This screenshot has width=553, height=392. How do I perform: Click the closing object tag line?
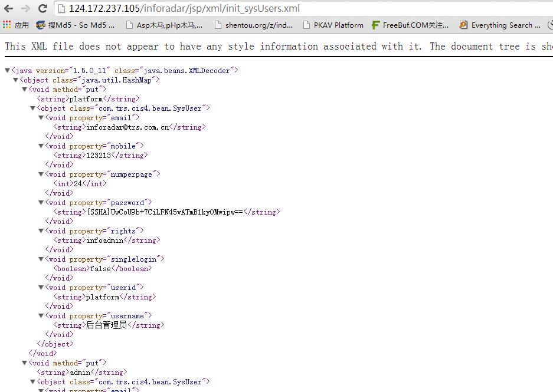tap(55, 344)
